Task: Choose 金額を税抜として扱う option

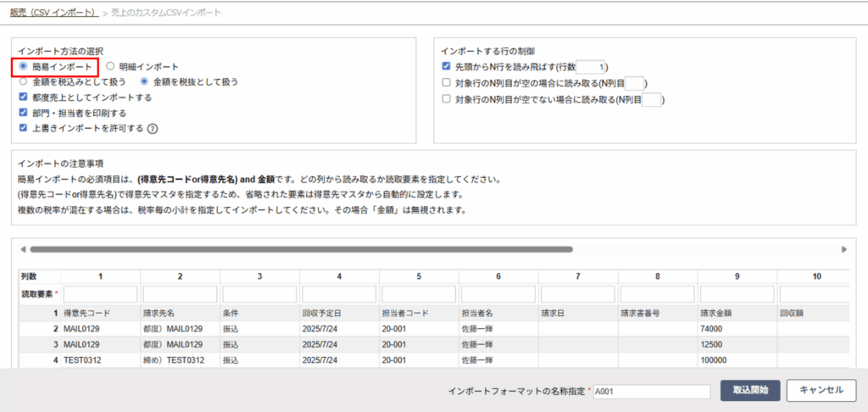Action: 144,82
